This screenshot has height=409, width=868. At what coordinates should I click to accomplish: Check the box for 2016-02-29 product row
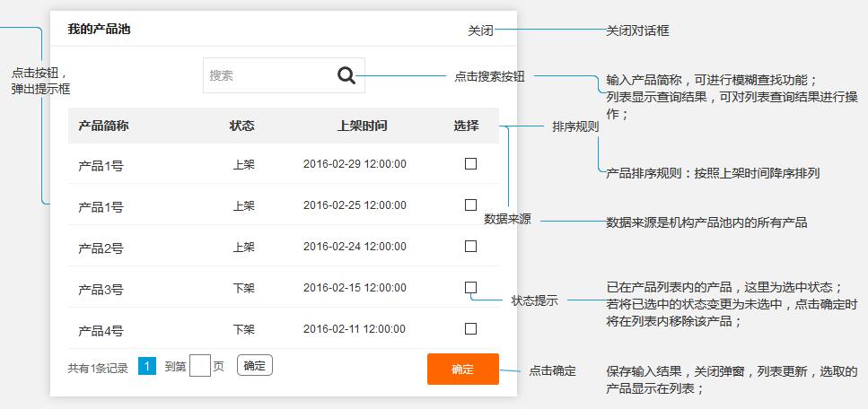(470, 164)
